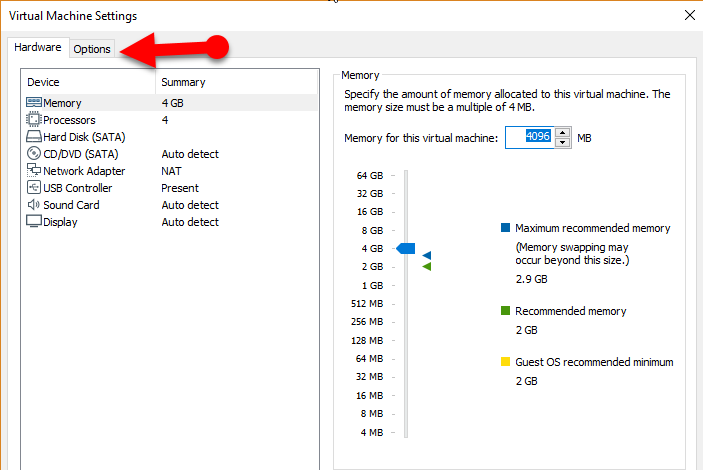This screenshot has height=470, width=703.
Task: Select the USB Controller icon
Action: tap(34, 188)
